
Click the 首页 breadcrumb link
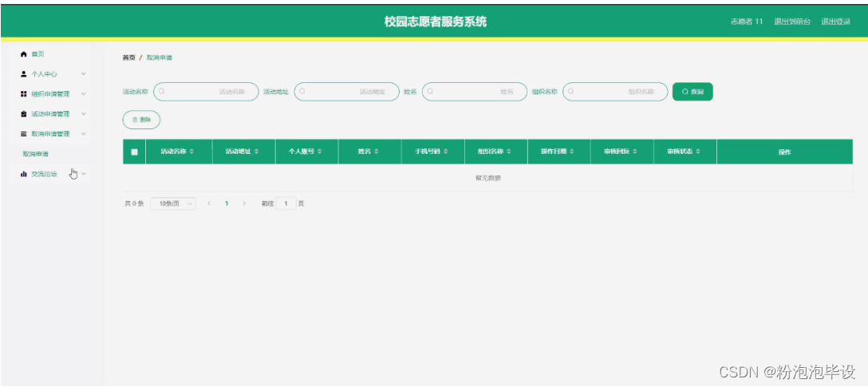point(128,57)
